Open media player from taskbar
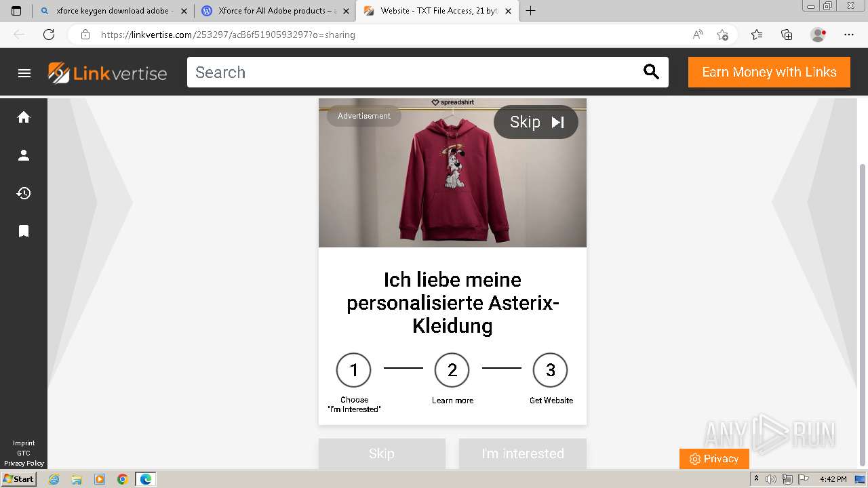 tap(100, 479)
